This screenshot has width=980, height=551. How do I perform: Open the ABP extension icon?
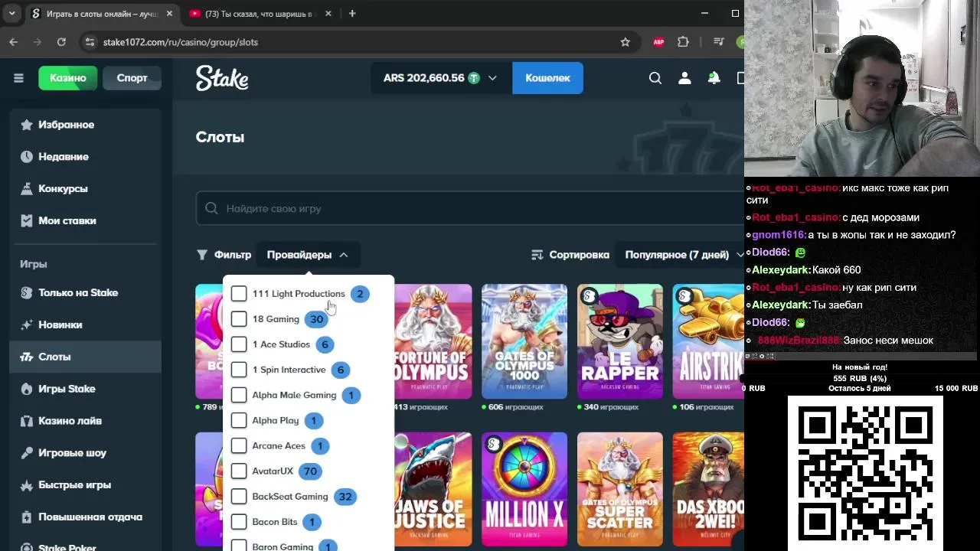coord(658,42)
